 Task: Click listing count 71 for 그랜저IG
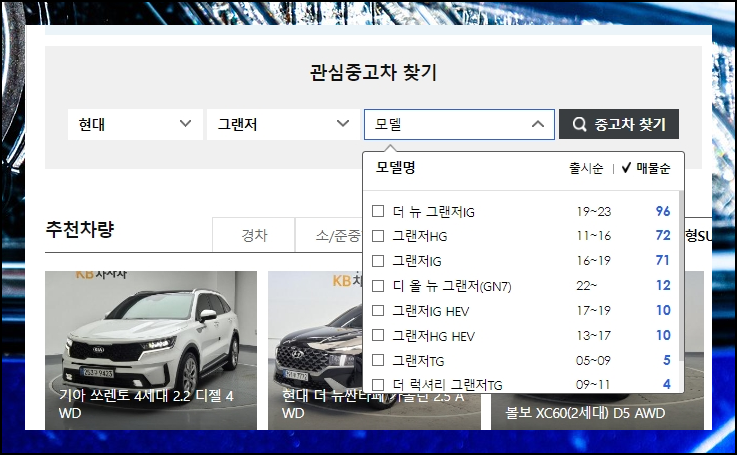(662, 260)
